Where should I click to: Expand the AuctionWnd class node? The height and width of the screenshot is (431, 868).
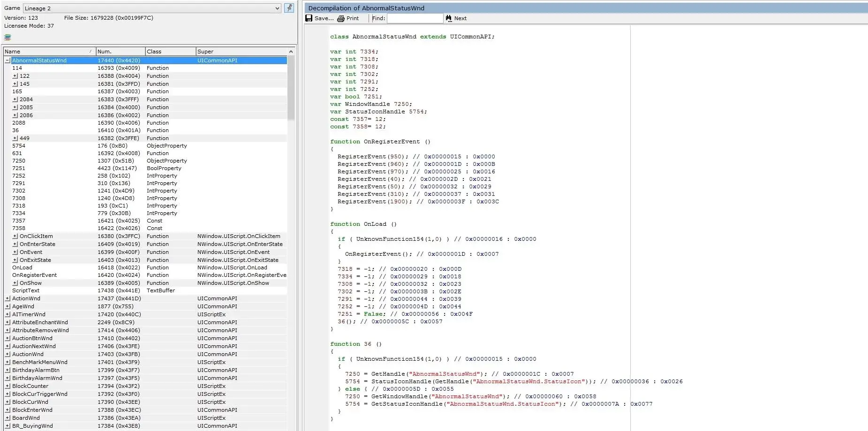8,354
